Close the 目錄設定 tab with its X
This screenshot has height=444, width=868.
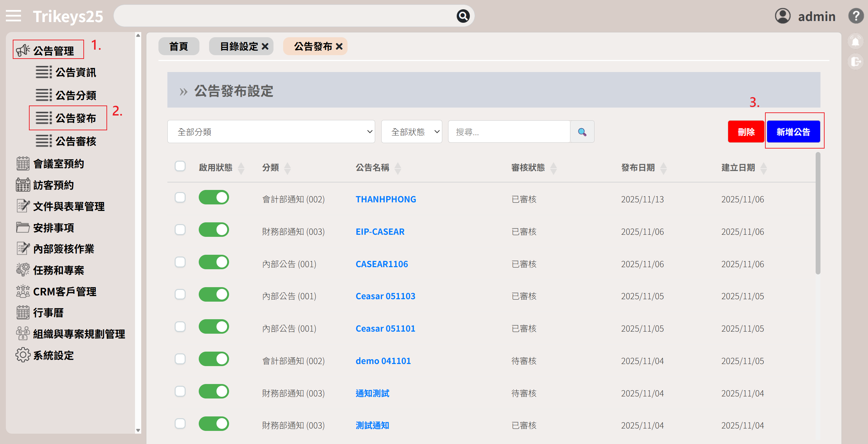(x=265, y=46)
